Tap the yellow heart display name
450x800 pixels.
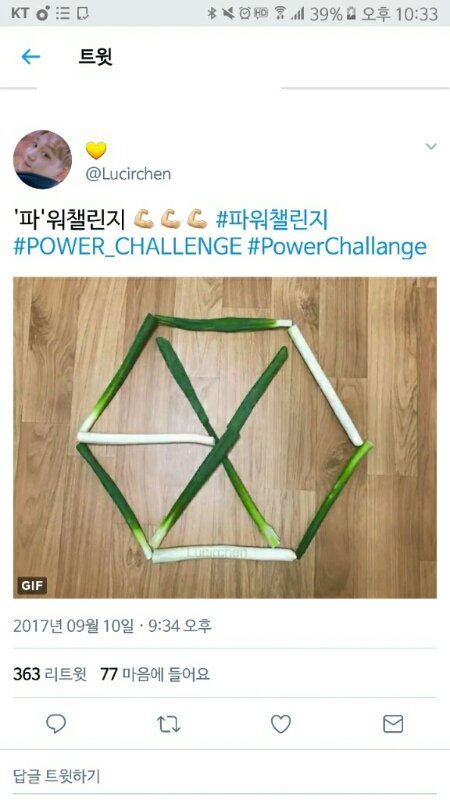[x=96, y=150]
